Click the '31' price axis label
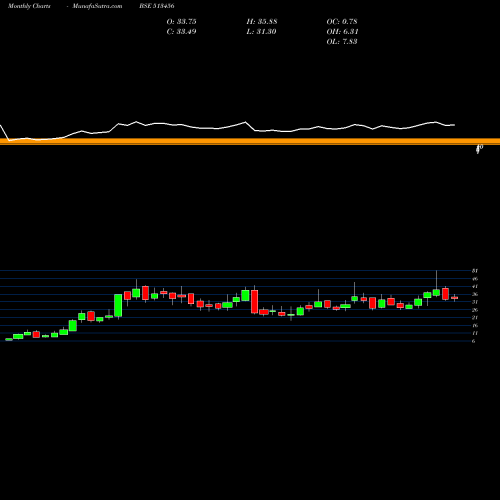500x500 pixels. click(x=475, y=302)
